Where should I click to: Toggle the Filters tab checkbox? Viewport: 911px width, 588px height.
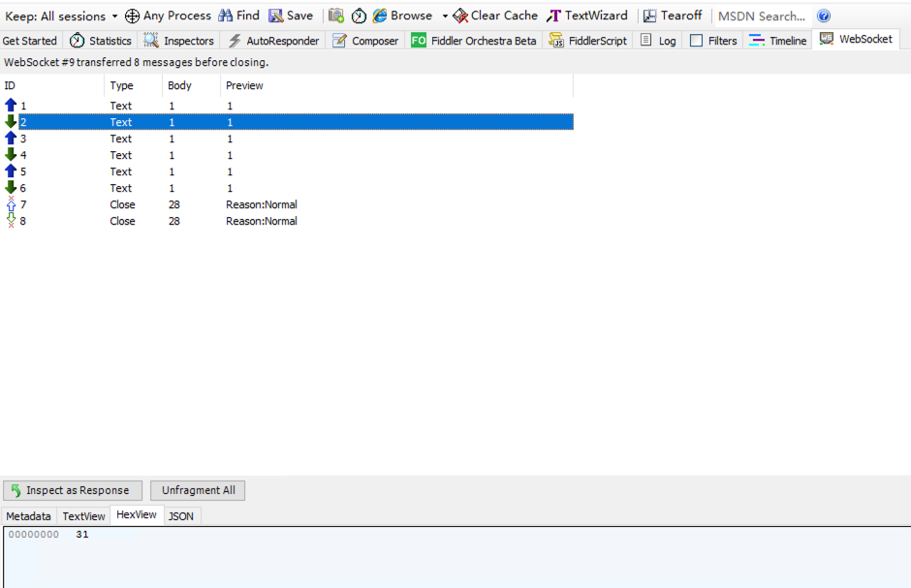[696, 41]
